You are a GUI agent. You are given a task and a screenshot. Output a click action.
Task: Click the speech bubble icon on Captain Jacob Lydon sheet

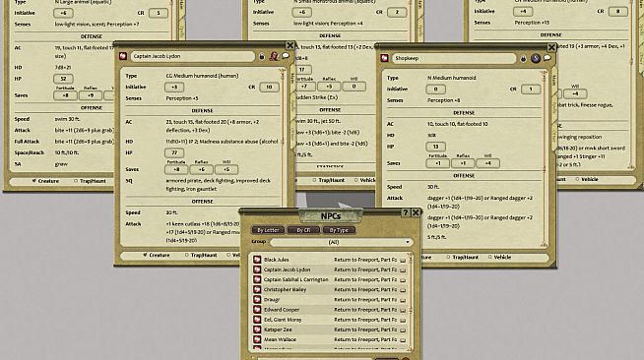286,56
